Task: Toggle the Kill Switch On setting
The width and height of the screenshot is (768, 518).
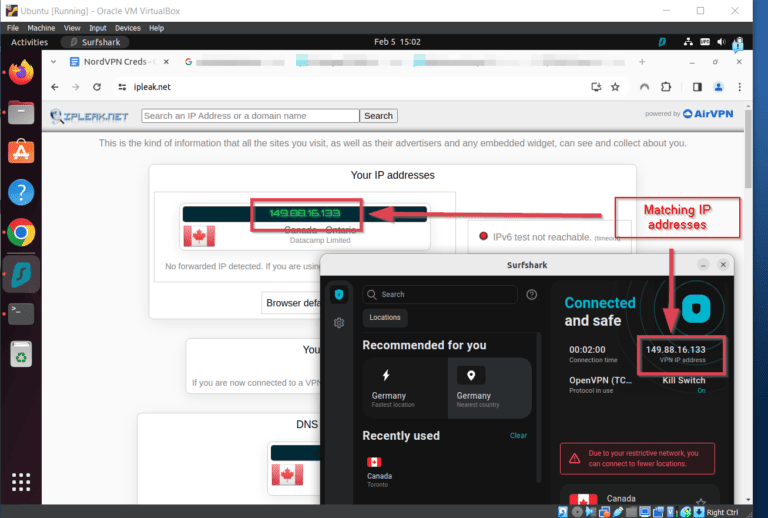Action: coord(684,385)
